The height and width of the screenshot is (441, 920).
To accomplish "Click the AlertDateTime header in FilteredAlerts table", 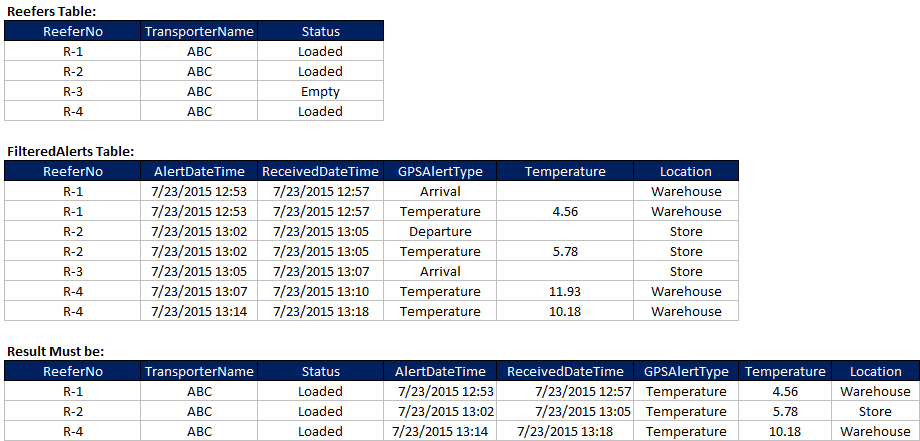I will click(199, 171).
